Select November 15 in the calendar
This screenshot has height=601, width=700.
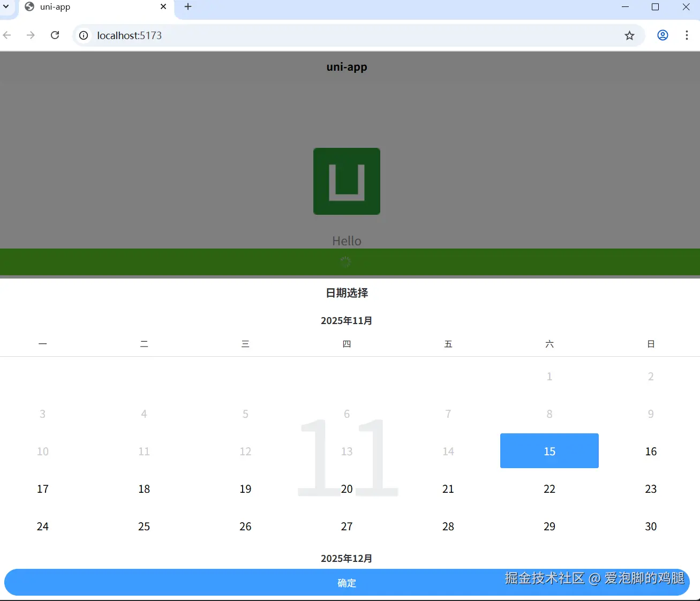(x=550, y=451)
